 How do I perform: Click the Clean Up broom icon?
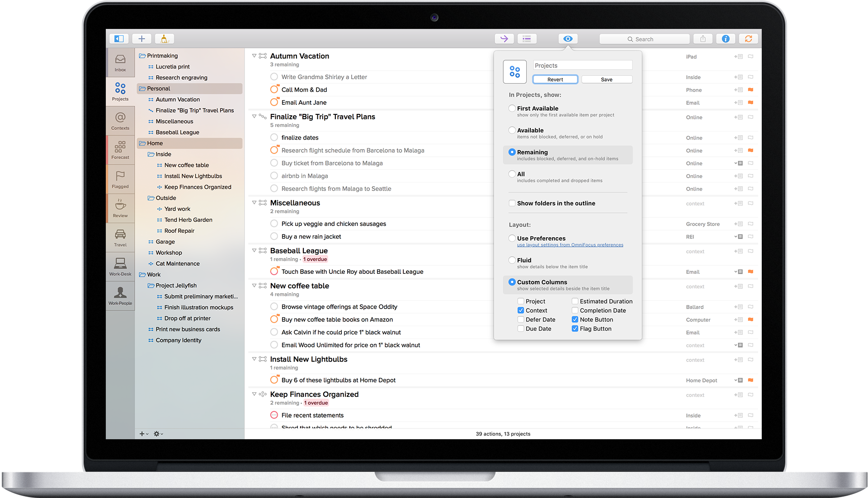164,39
